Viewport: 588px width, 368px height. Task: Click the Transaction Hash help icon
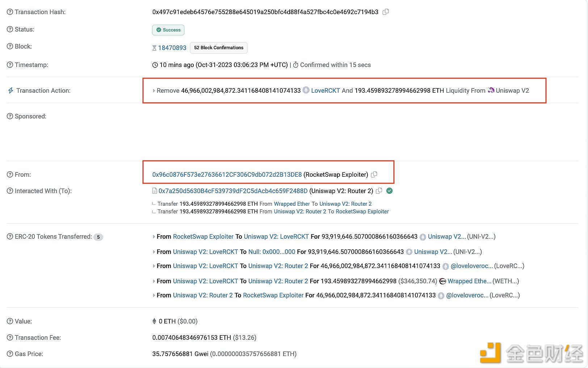pyautogui.click(x=10, y=12)
